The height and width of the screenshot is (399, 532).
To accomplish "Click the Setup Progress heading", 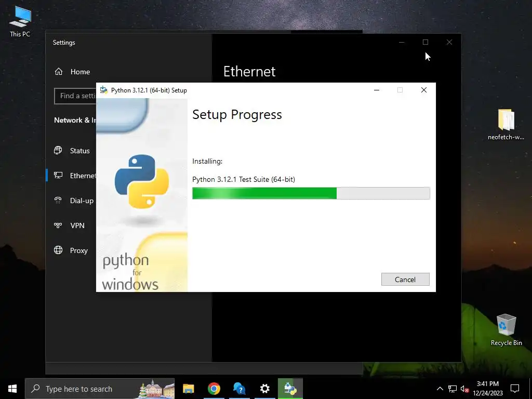I will (x=237, y=115).
